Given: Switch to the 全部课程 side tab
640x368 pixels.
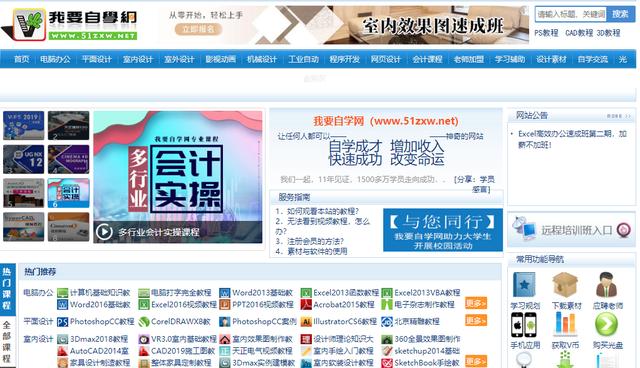Looking at the screenshot, I should 7,342.
